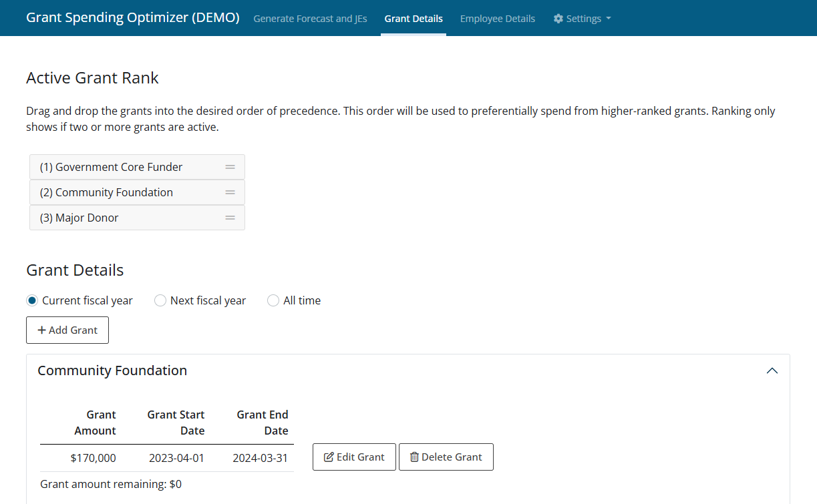Viewport: 817px width, 504px height.
Task: Click the trash icon on Delete Grant
Action: pyautogui.click(x=413, y=457)
